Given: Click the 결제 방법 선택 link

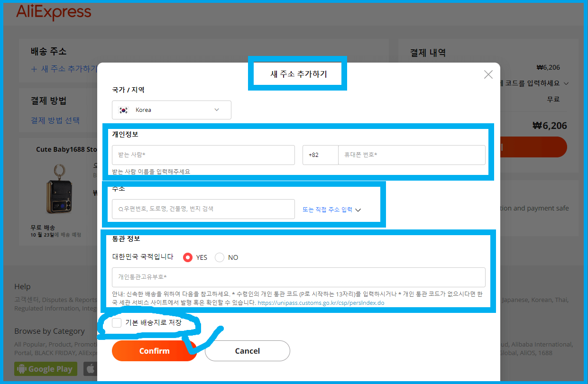Looking at the screenshot, I should tap(56, 120).
